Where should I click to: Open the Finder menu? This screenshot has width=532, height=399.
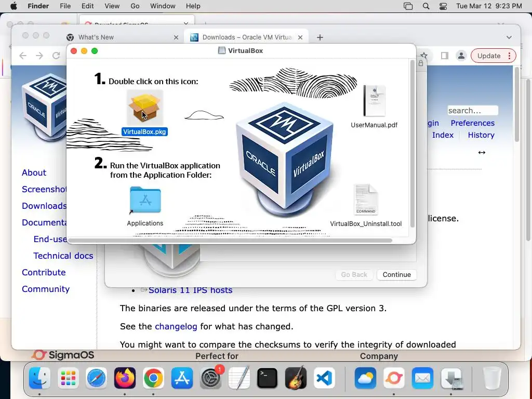pyautogui.click(x=38, y=6)
